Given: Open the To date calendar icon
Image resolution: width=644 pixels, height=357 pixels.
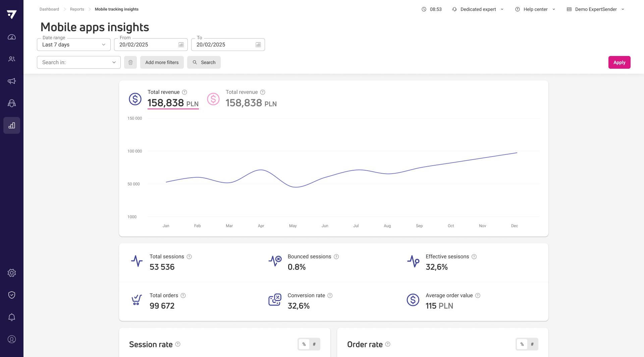Looking at the screenshot, I should pos(258,45).
